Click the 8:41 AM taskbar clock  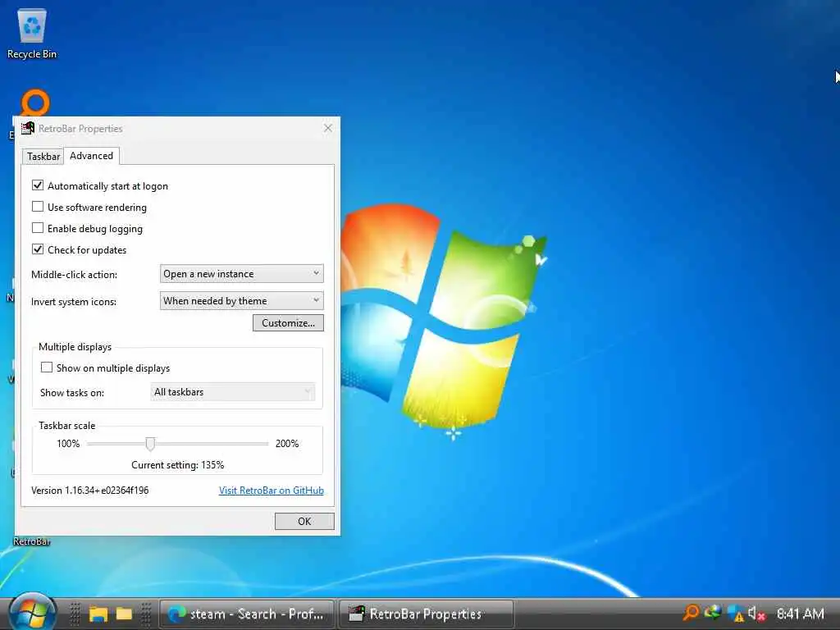801,614
